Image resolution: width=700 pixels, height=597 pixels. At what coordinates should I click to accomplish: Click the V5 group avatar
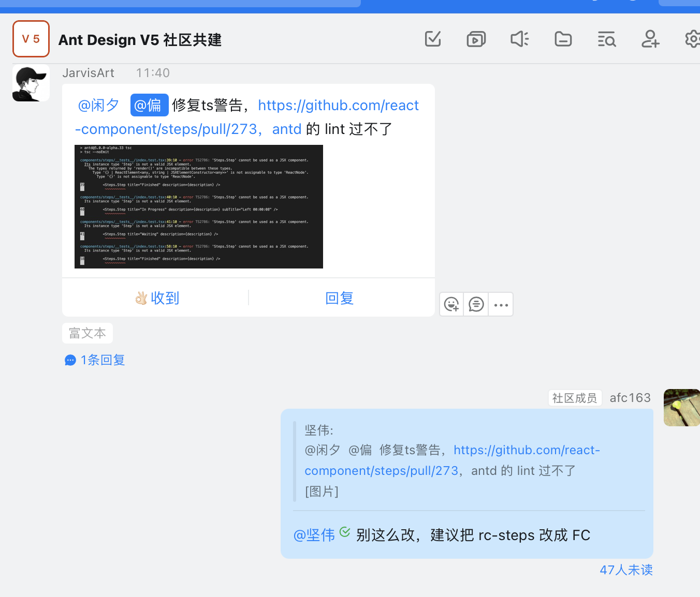31,39
